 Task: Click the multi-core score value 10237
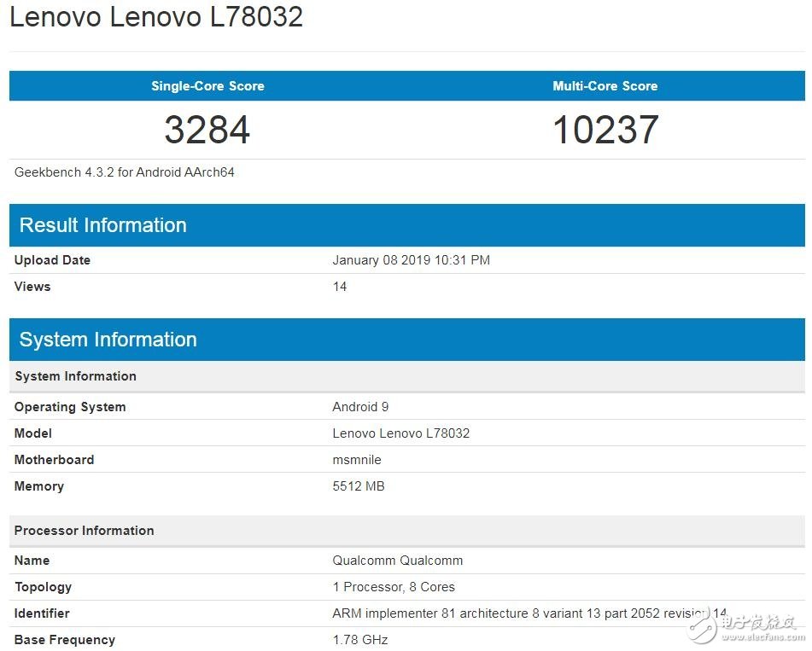(605, 130)
